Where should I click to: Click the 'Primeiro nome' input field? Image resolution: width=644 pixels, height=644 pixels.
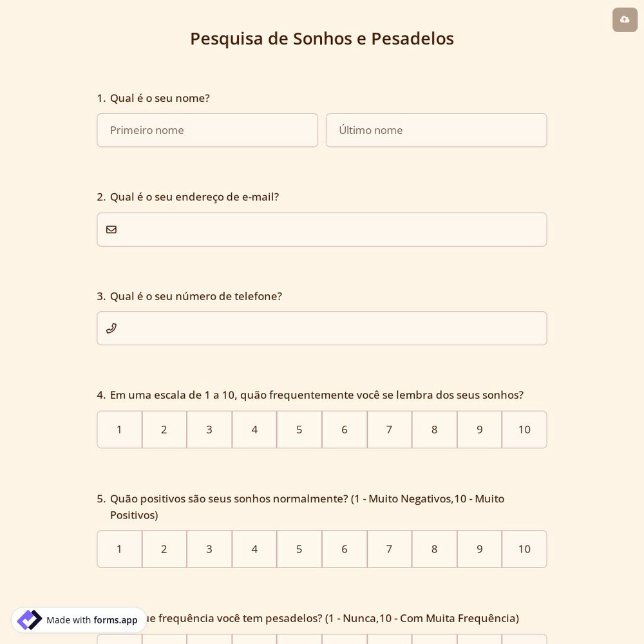207,130
